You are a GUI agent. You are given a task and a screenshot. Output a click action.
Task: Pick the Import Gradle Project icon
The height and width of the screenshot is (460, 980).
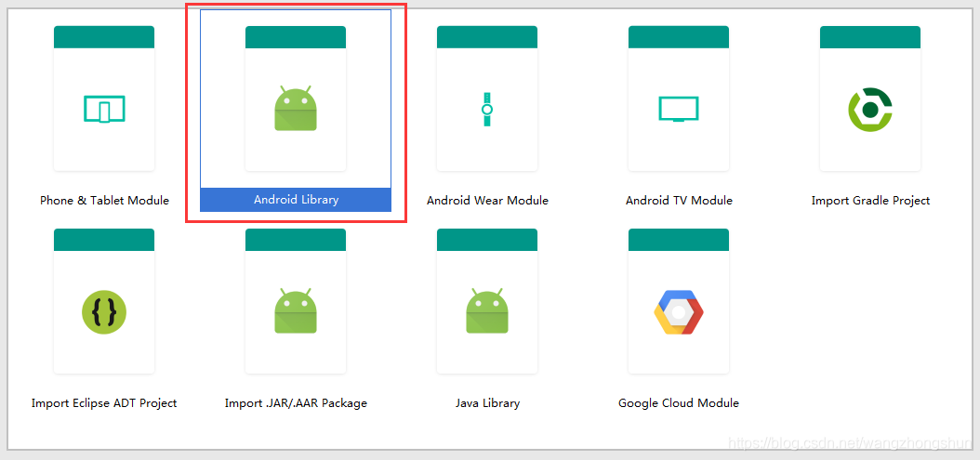point(870,110)
